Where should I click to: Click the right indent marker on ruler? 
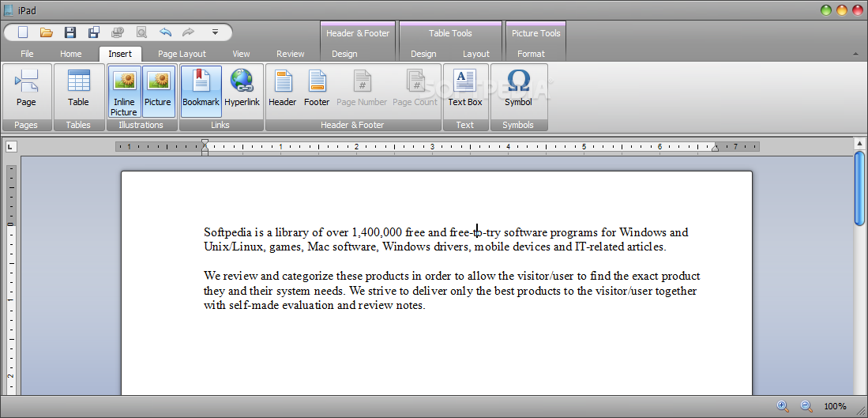click(x=715, y=147)
